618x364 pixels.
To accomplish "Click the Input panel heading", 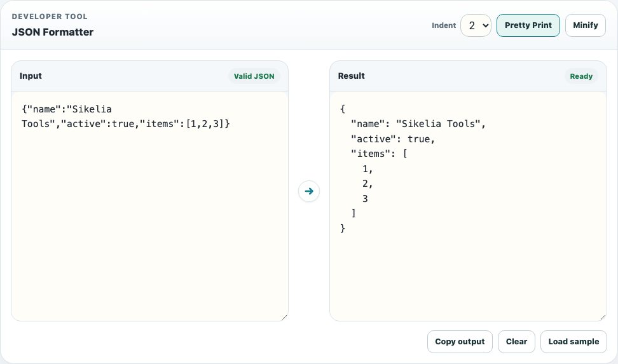I will 31,76.
